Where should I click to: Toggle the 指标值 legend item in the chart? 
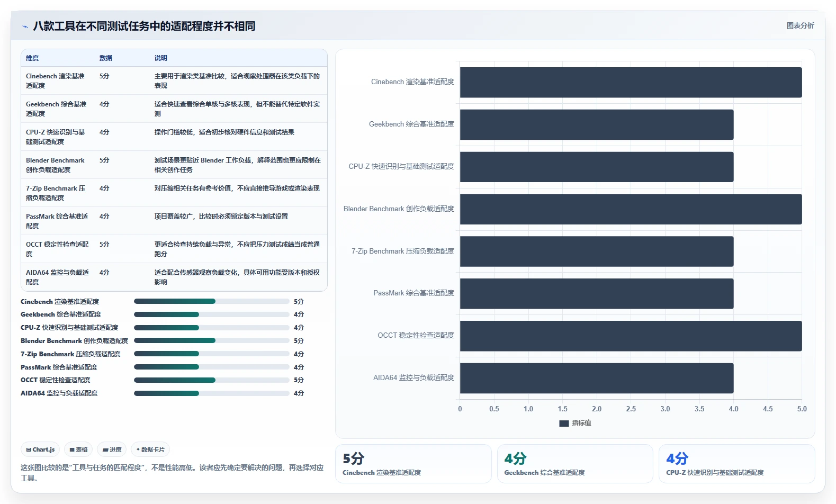tap(575, 423)
